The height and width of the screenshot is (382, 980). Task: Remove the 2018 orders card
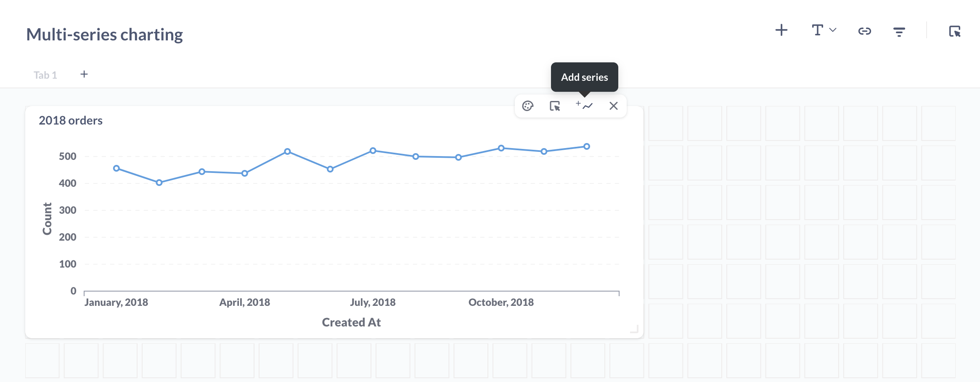[x=613, y=106]
